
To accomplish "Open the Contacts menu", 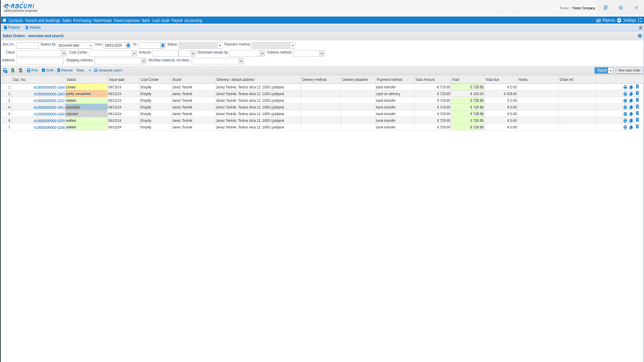I will point(16,20).
